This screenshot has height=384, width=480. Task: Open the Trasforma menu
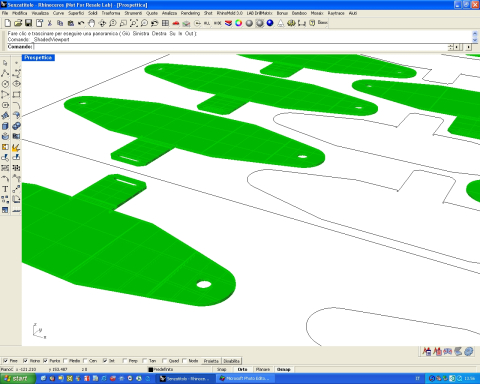[x=111, y=13]
